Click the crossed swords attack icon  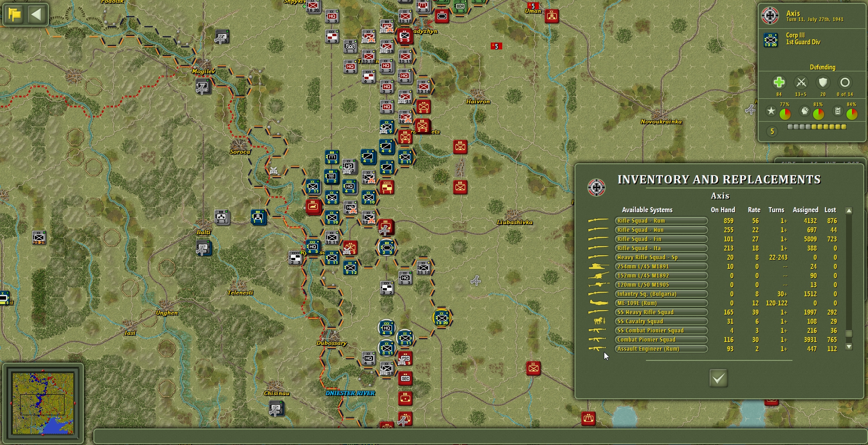coord(801,82)
